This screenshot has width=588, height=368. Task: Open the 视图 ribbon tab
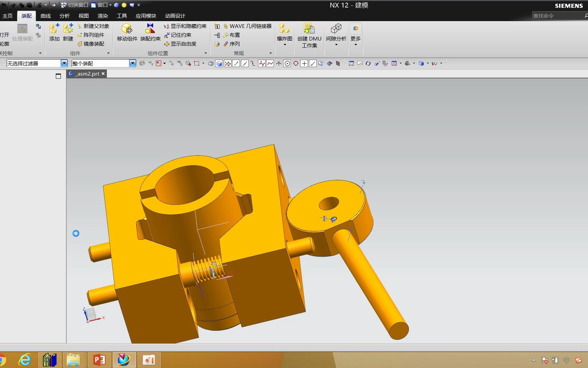pos(84,16)
